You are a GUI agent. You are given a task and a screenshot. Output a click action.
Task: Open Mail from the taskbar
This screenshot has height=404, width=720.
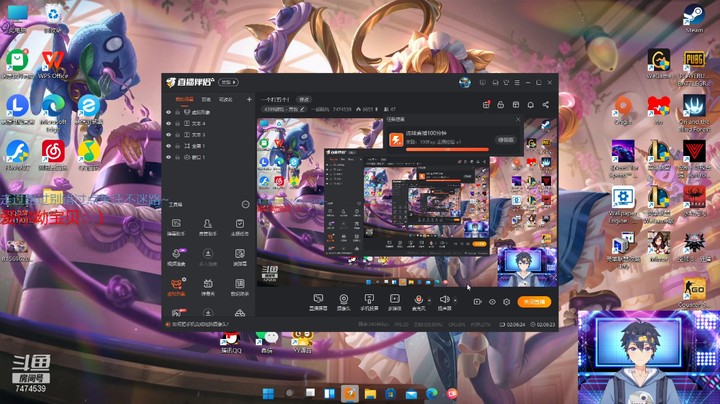[x=411, y=393]
